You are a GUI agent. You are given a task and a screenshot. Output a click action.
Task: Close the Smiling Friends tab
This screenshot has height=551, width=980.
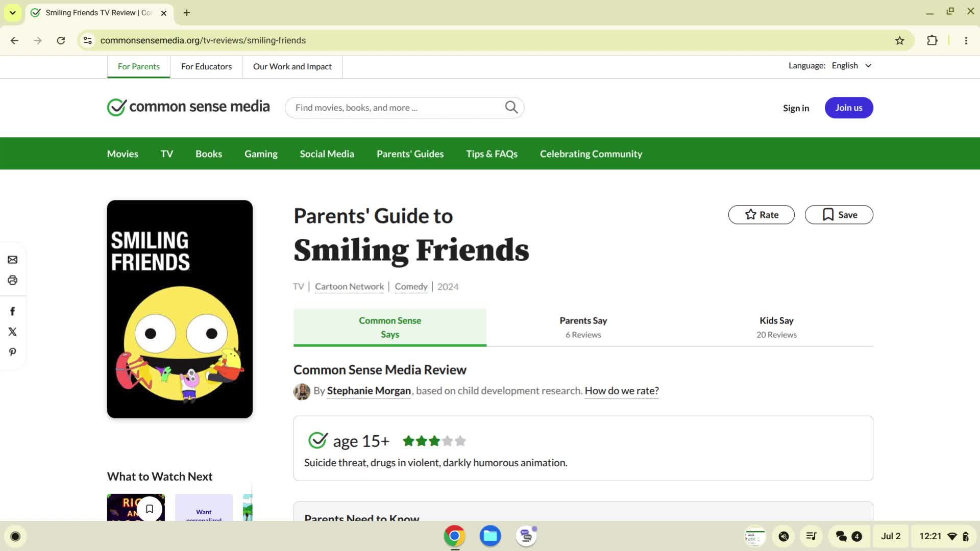pyautogui.click(x=164, y=13)
